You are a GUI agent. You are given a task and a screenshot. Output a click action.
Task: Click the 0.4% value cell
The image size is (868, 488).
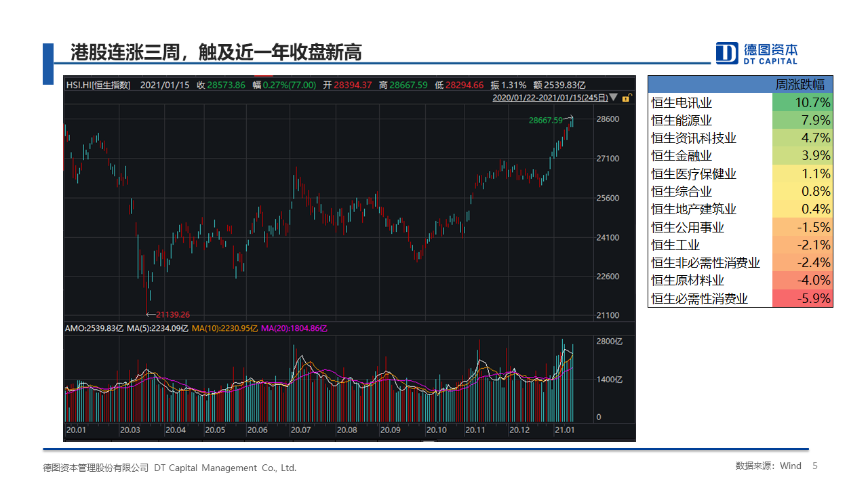803,209
